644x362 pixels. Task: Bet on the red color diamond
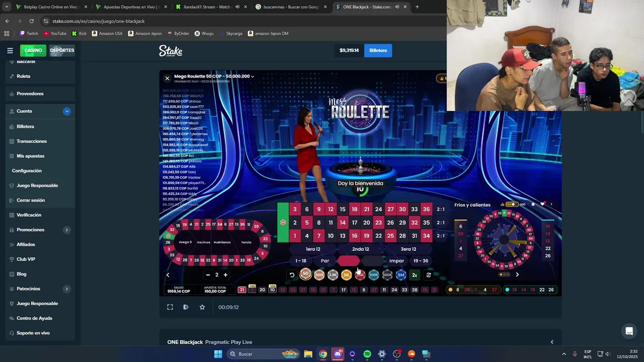click(x=349, y=261)
